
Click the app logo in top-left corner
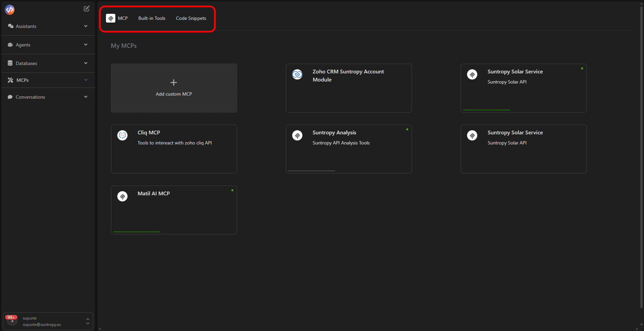pos(10,10)
